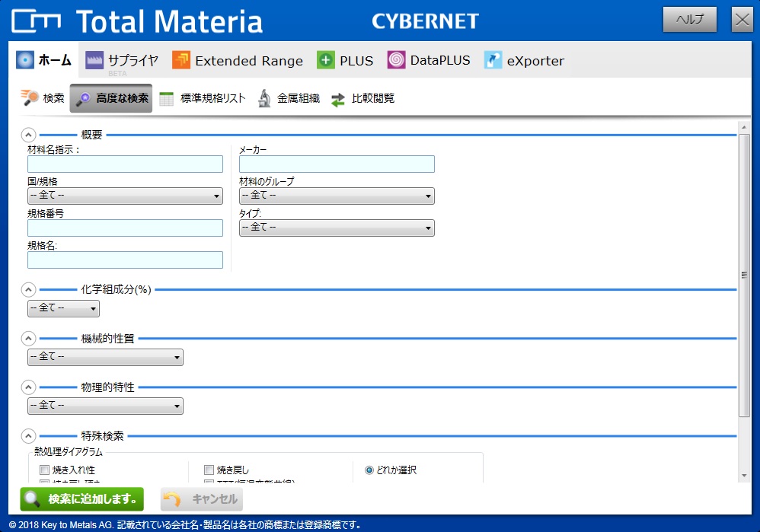This screenshot has height=532, width=760.
Task: Click the pink DataPLUS spiral icon
Action: 396,60
